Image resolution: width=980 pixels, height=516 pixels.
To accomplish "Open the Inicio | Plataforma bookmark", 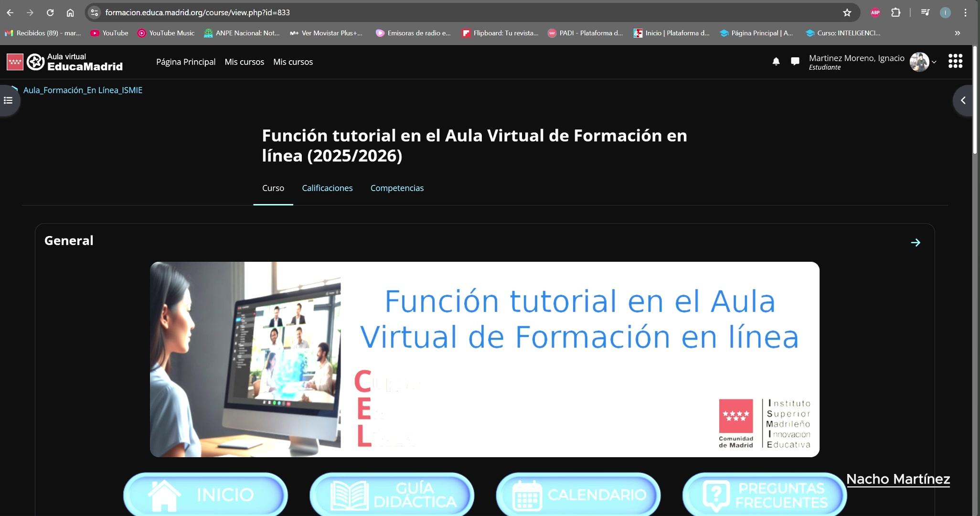I will (671, 33).
